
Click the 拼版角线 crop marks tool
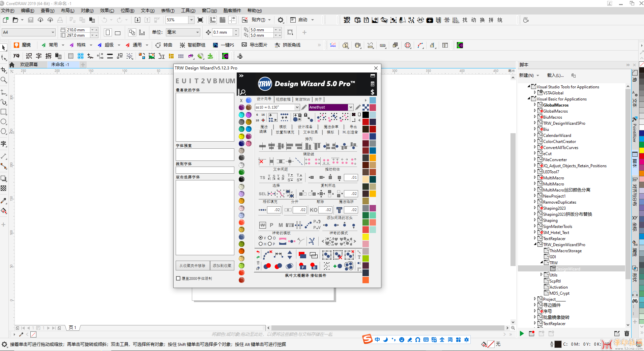(288, 45)
